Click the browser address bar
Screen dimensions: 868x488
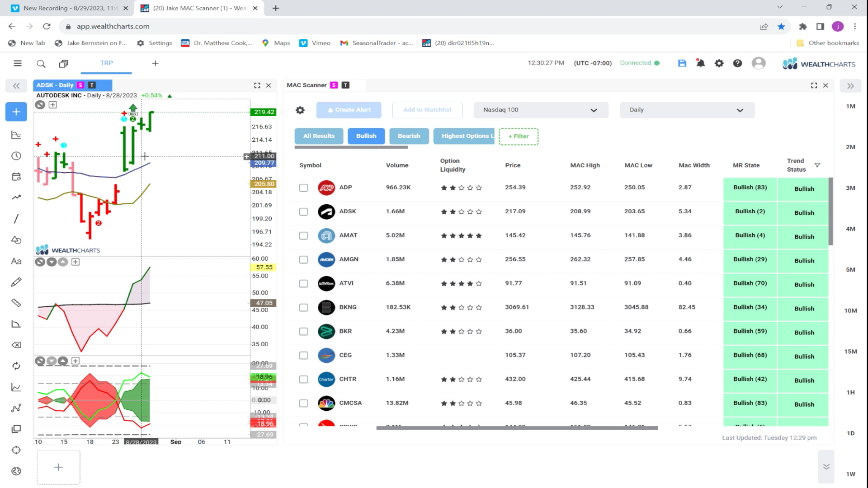407,26
